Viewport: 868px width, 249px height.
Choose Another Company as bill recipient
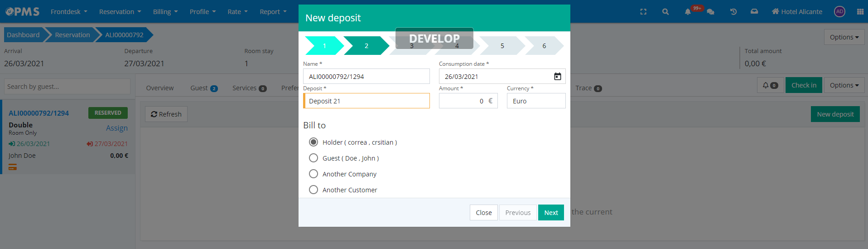click(x=313, y=174)
